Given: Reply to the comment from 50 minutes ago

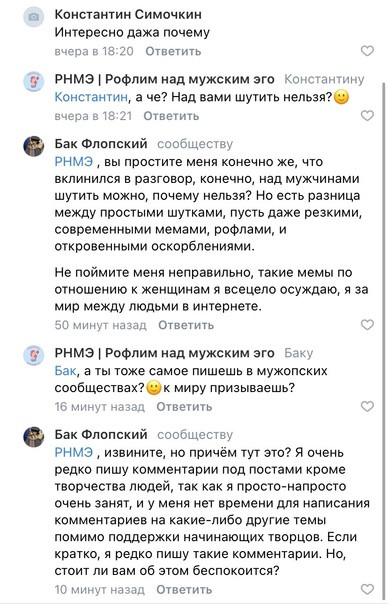Looking at the screenshot, I should [186, 325].
